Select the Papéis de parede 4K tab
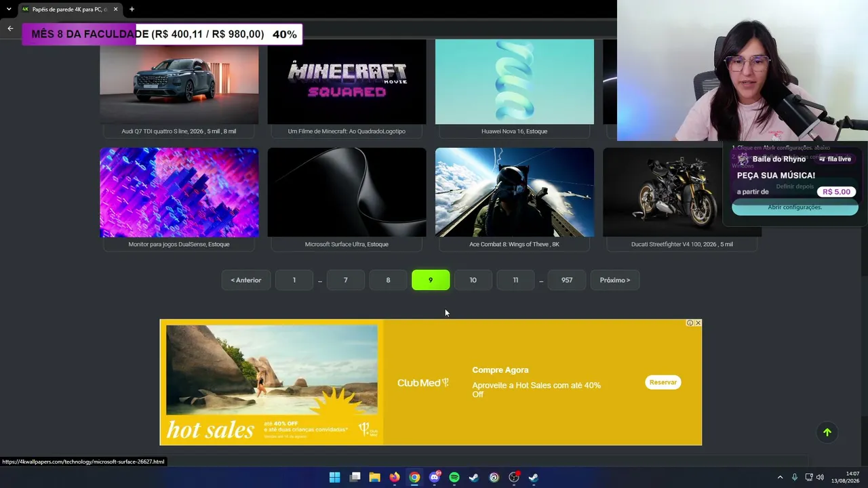 [x=70, y=9]
